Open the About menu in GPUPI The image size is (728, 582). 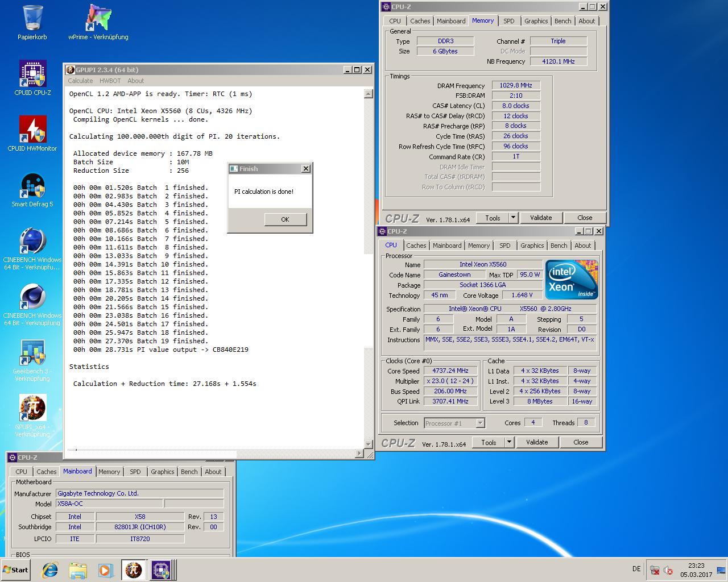pos(135,81)
